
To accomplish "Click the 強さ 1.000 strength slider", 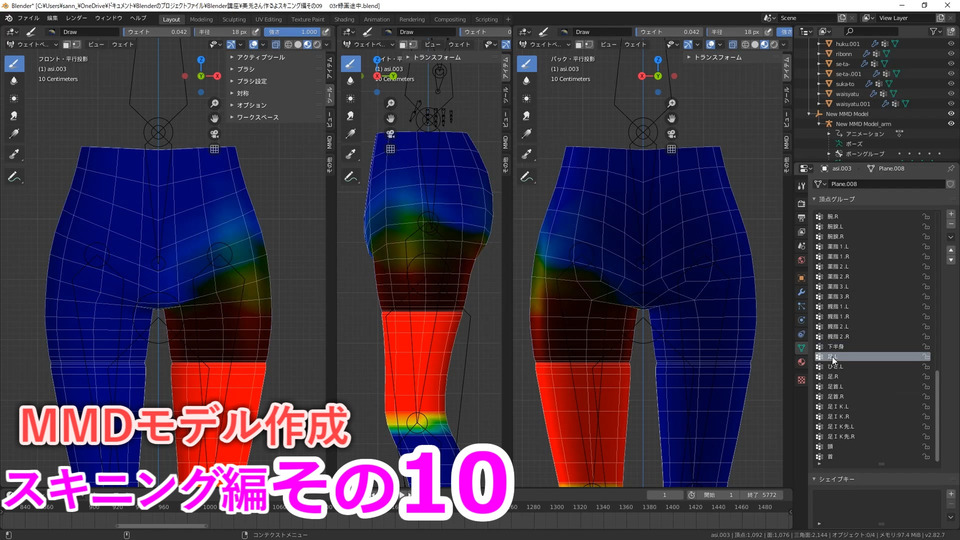I will click(x=293, y=32).
